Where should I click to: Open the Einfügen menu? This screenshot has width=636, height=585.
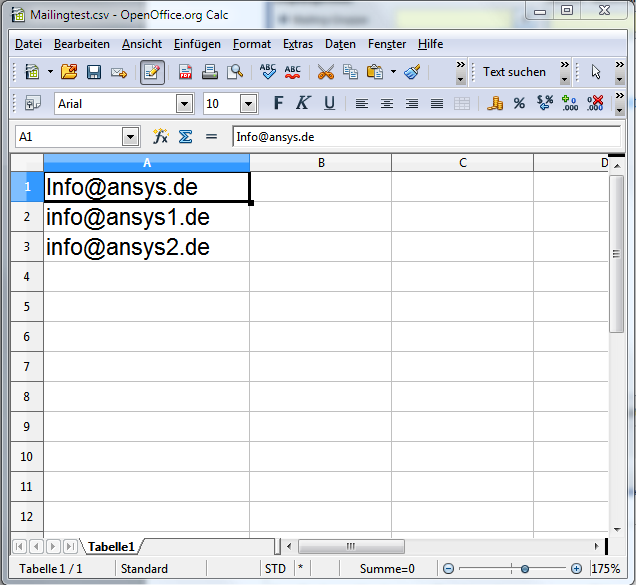point(197,44)
